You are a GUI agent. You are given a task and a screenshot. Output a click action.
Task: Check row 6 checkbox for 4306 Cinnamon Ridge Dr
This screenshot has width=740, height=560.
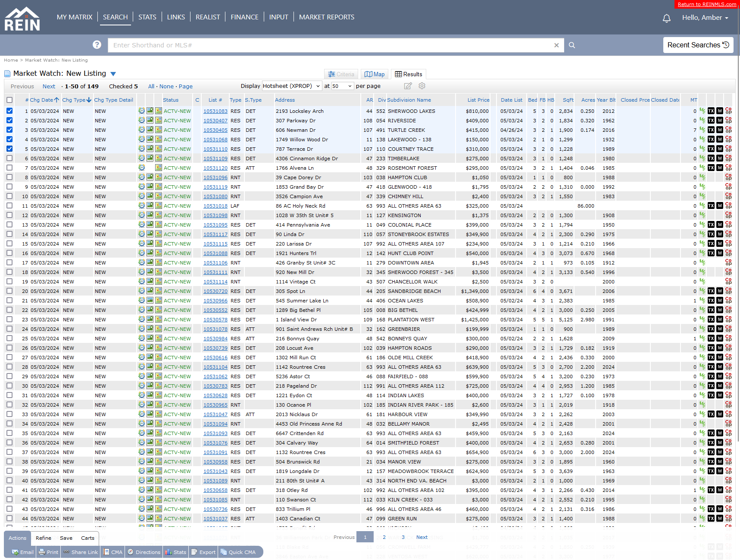9,158
